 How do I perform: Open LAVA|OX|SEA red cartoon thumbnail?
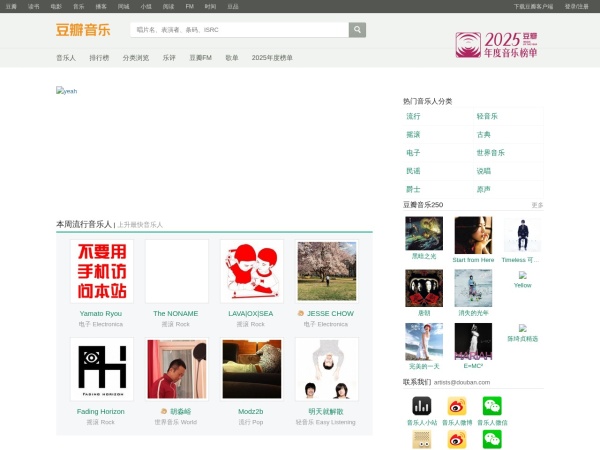tap(252, 271)
